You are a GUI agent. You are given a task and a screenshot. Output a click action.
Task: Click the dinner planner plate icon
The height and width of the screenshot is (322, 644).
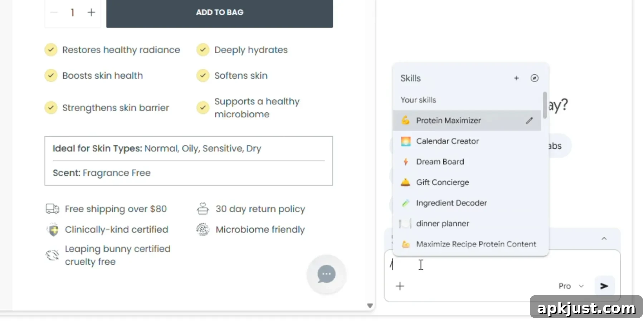405,224
